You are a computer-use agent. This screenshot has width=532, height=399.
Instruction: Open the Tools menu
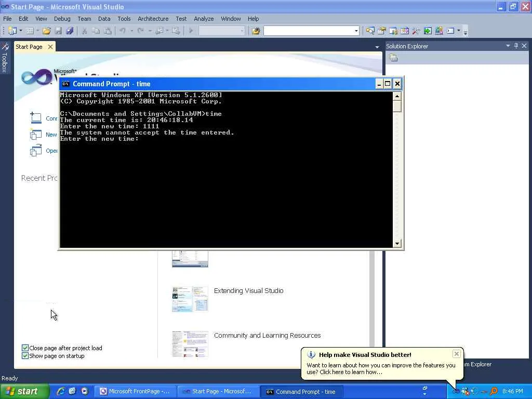pyautogui.click(x=124, y=19)
